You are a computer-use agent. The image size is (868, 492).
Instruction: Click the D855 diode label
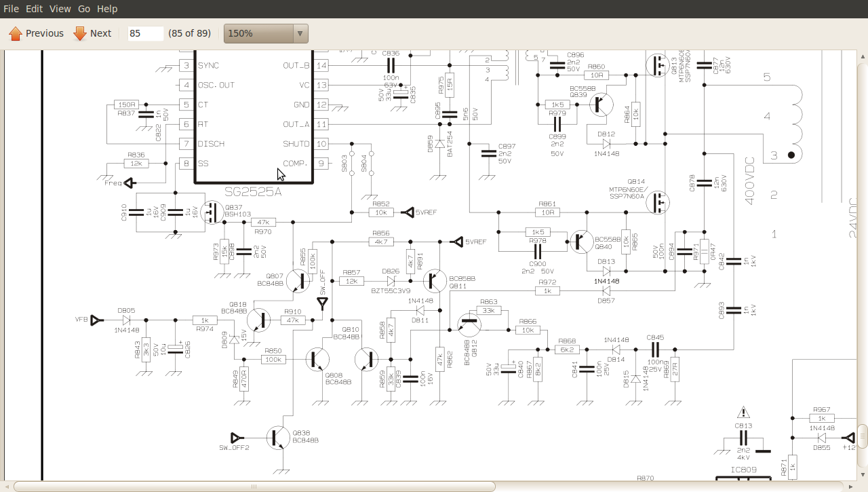point(821,447)
